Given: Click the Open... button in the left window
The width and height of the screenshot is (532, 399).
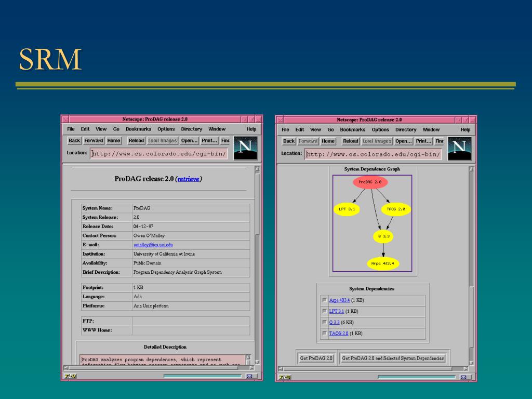Looking at the screenshot, I should click(x=189, y=140).
